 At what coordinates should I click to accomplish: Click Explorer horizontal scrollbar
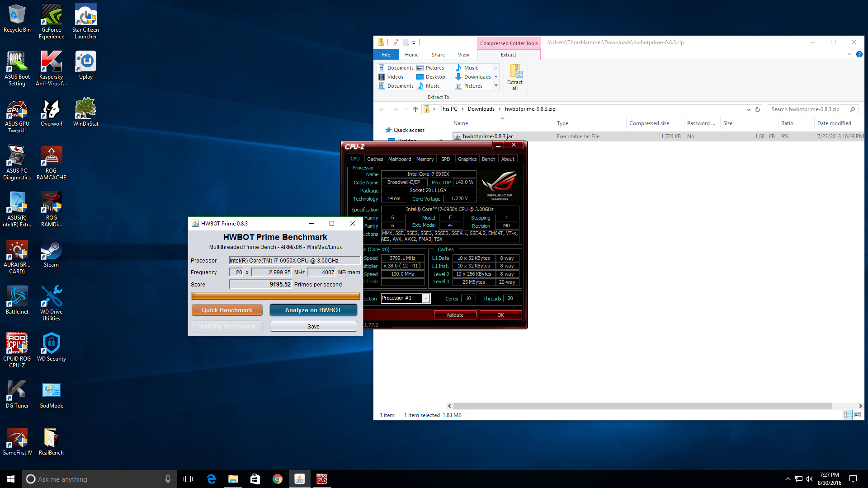pos(642,406)
